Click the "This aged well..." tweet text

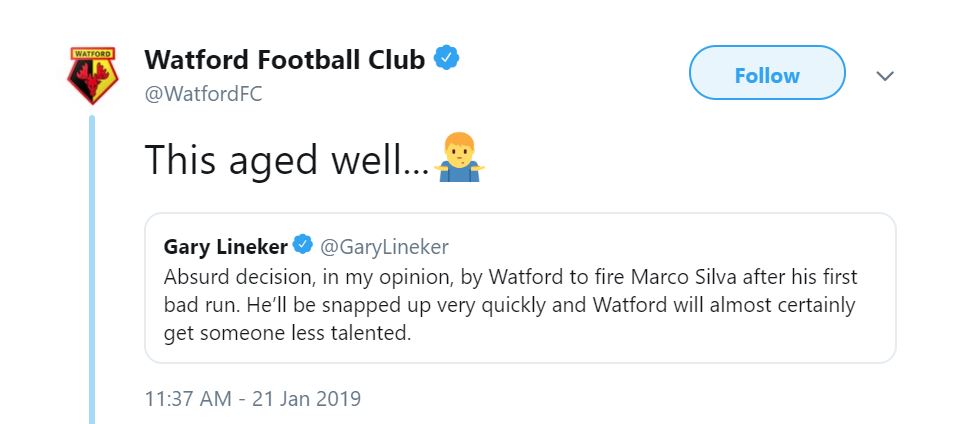point(287,159)
